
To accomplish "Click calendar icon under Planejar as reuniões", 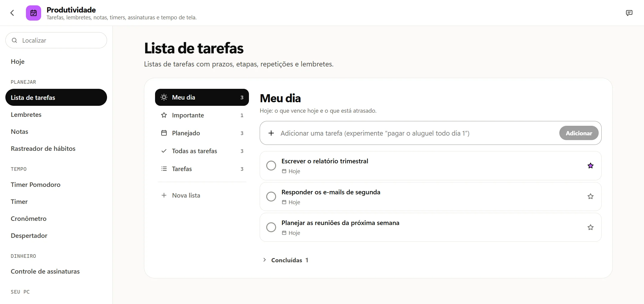I will [284, 233].
